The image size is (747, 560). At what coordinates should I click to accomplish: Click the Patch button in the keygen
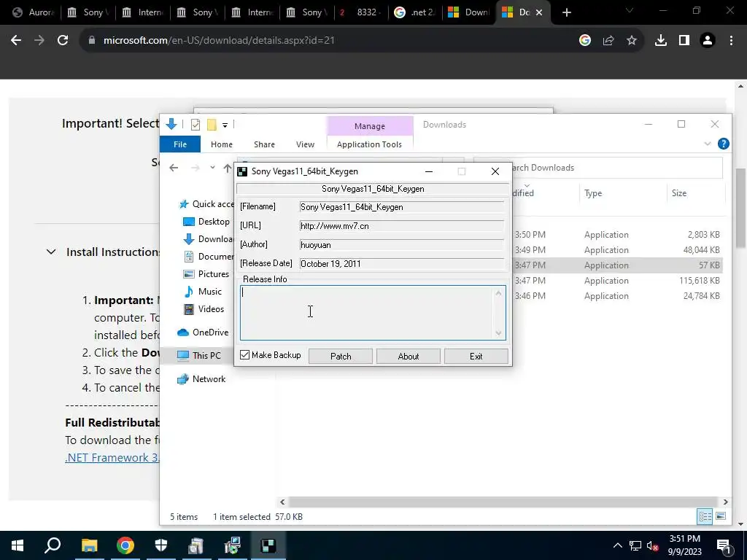341,356
